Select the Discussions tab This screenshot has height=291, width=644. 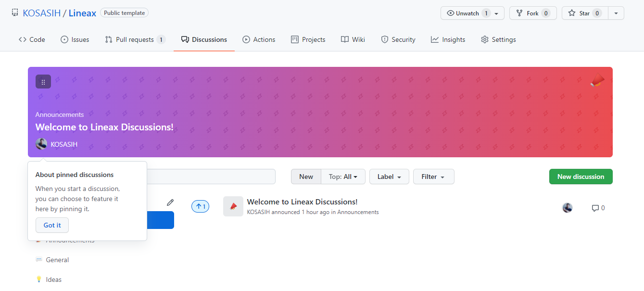(x=204, y=39)
